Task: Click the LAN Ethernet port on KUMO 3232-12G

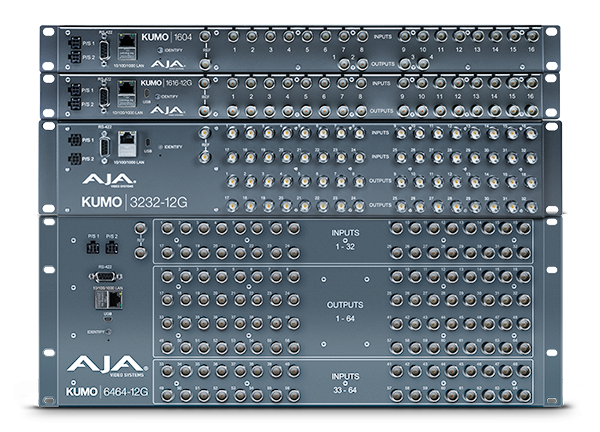Action: pyautogui.click(x=129, y=143)
